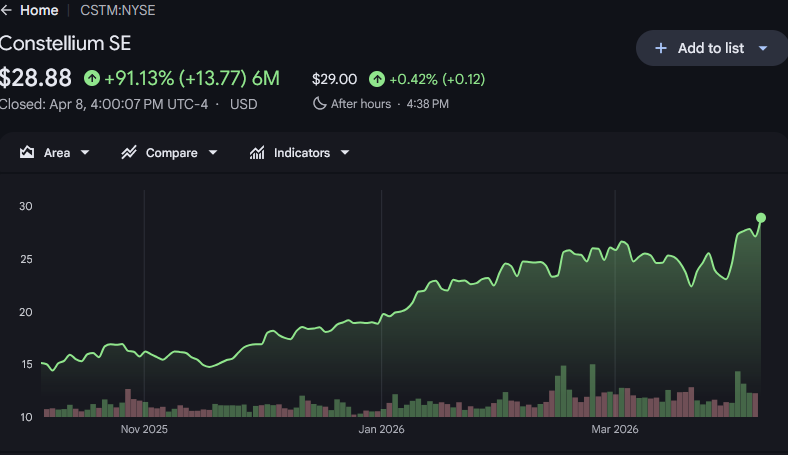Click the $29.00 after-hours price
The height and width of the screenshot is (455, 788).
coord(334,79)
